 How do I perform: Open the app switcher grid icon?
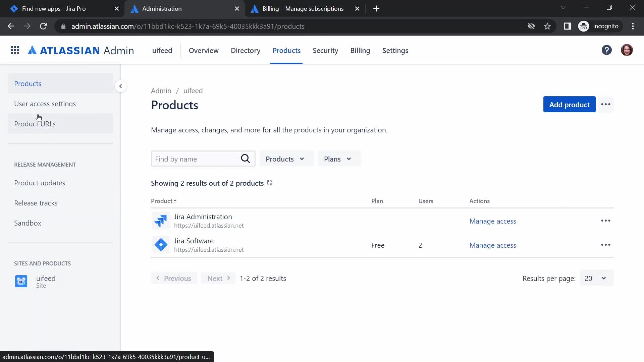15,50
